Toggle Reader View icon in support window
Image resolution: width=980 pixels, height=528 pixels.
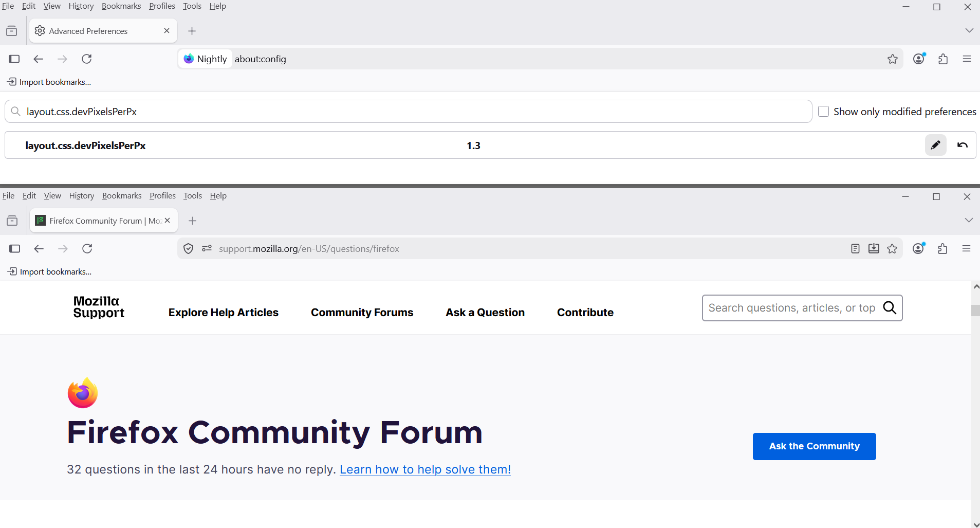click(855, 249)
